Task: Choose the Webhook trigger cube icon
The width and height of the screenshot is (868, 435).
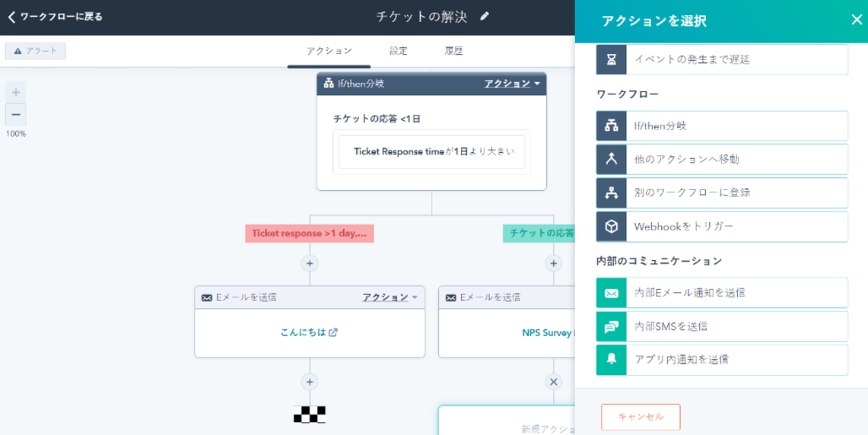Action: (611, 227)
